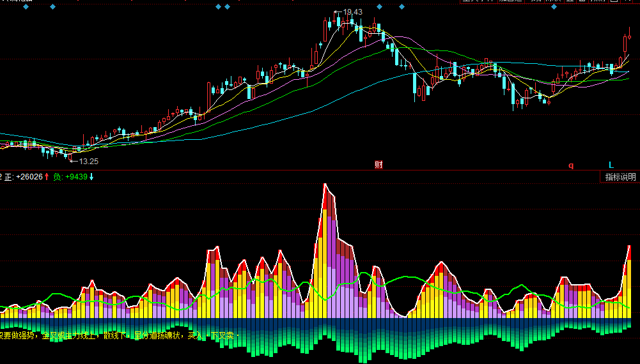Click the cyan L marker on timeline
The width and height of the screenshot is (640, 364).
(611, 165)
